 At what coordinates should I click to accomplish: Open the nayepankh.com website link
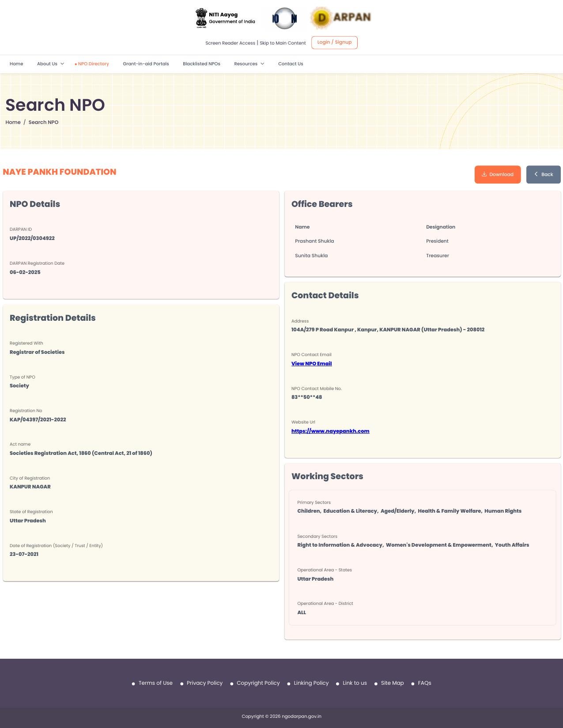pos(330,431)
